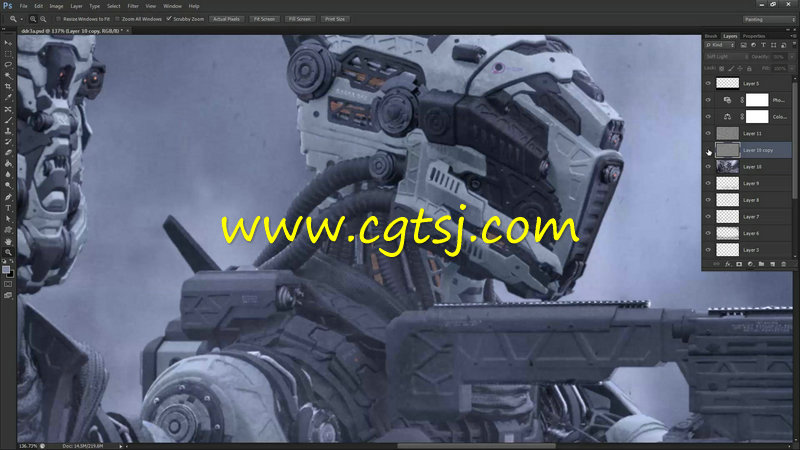
Task: Hide Layer 8 visibility eye
Action: click(708, 200)
